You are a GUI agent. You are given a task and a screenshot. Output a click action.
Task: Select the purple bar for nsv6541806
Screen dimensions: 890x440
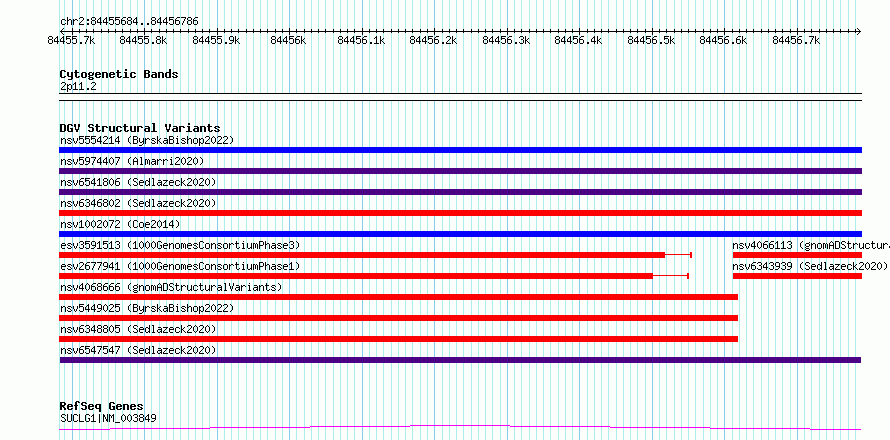(460, 192)
